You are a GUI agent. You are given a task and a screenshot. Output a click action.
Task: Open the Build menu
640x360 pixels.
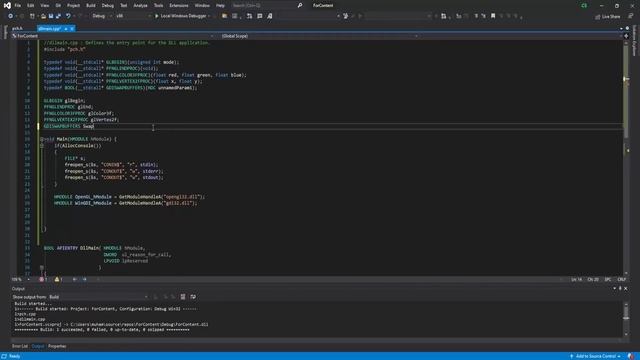tap(91, 6)
